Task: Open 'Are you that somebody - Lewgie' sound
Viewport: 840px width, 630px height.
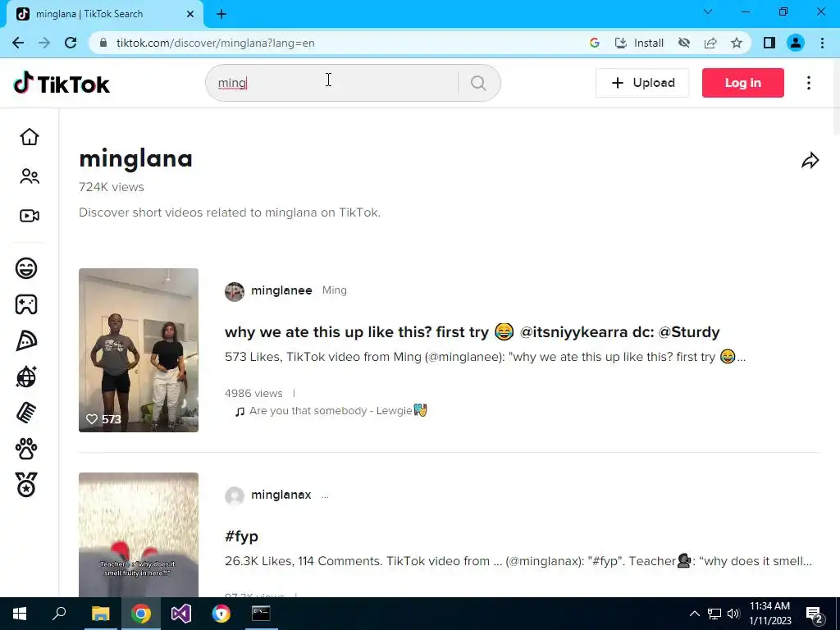Action: [331, 411]
